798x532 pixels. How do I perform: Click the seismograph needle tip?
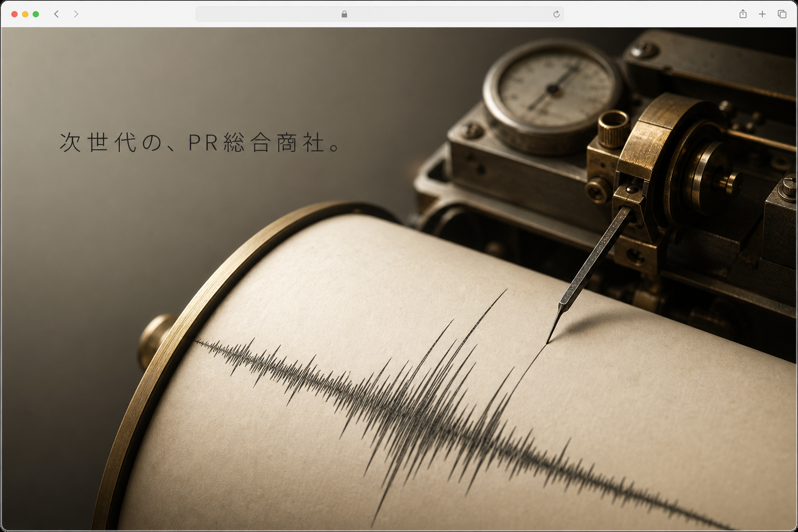pyautogui.click(x=548, y=341)
